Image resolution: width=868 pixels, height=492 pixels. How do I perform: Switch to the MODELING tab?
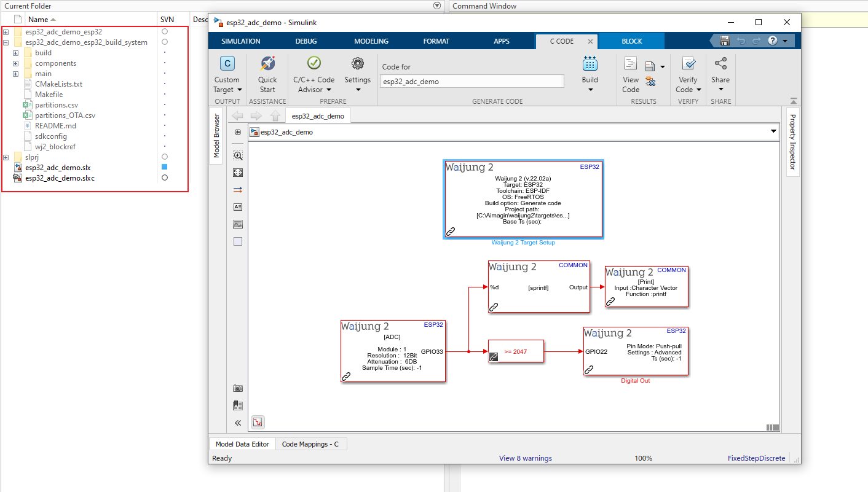(371, 41)
